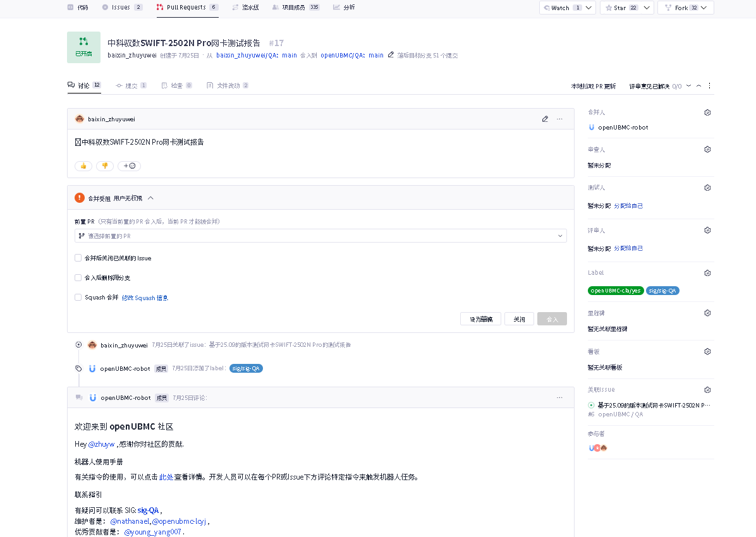Screen dimensions: 756x537
Task: Click the Watch button
Action: click(x=562, y=8)
